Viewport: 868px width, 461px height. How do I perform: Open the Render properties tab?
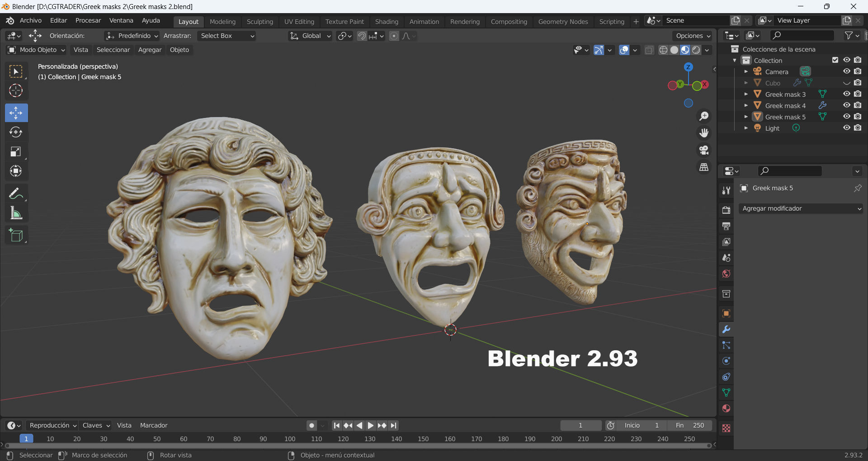(726, 210)
